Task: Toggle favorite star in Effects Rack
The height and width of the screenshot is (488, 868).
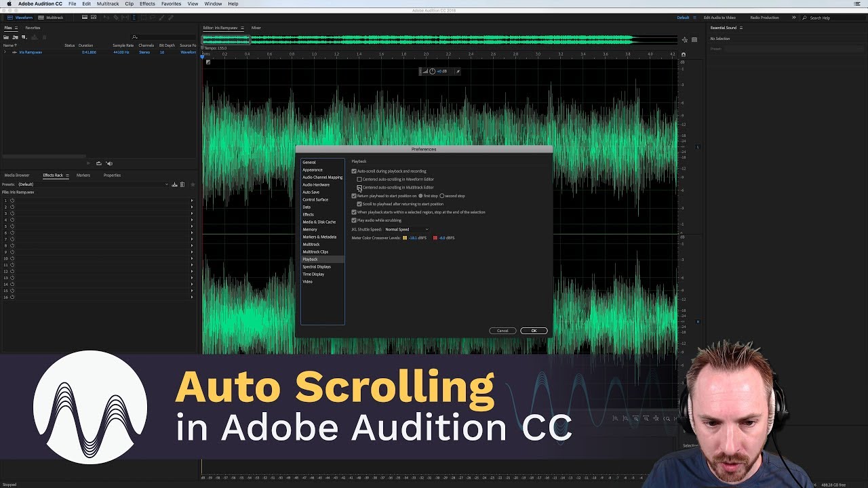Action: point(193,184)
